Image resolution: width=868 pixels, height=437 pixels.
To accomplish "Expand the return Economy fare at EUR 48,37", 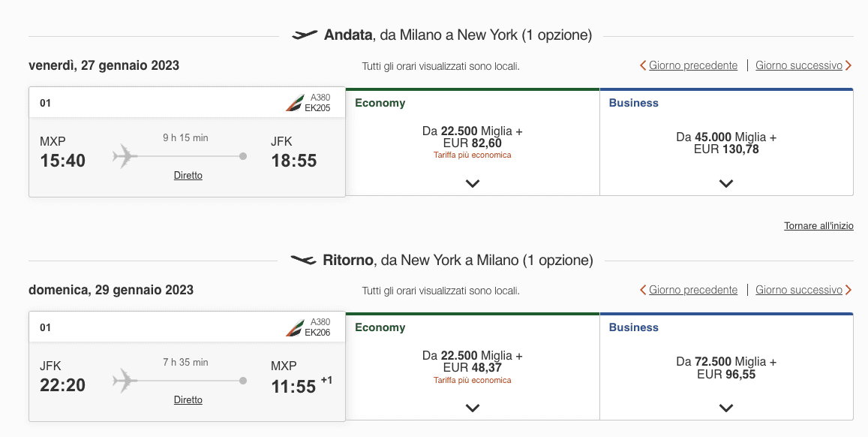I will coord(472,408).
